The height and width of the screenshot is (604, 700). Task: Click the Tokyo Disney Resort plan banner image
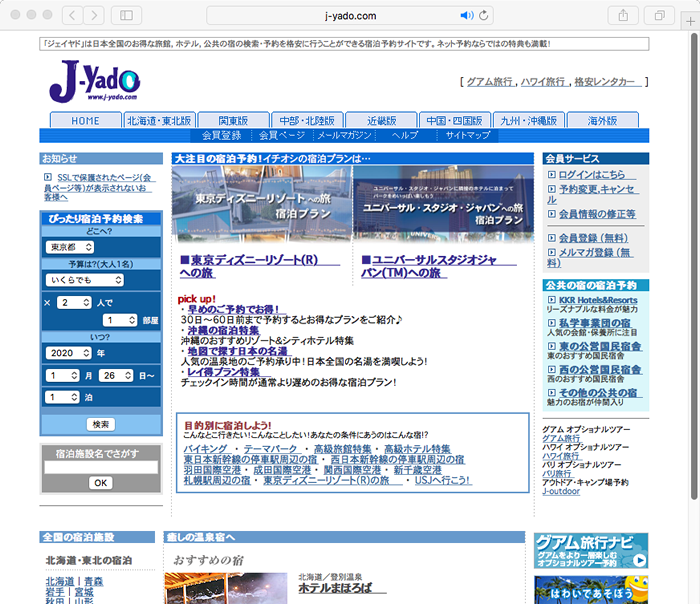point(262,204)
